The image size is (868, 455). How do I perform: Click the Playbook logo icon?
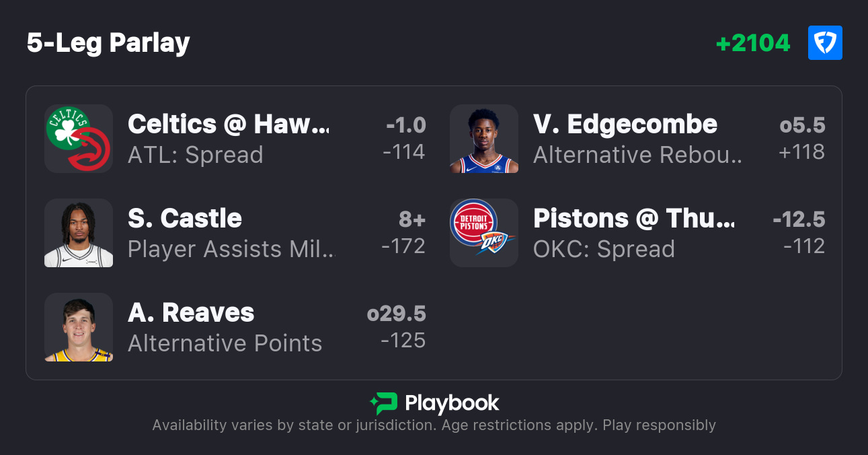(x=383, y=403)
